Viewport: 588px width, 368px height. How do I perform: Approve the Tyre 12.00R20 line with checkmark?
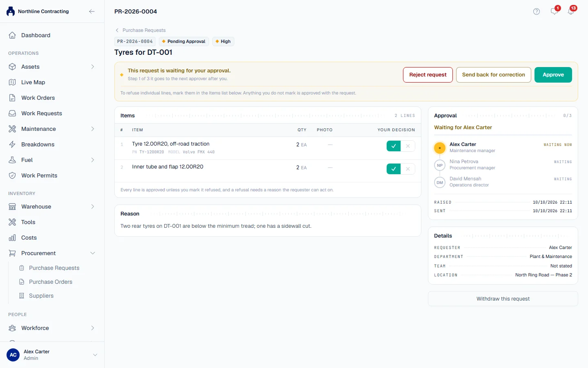(394, 146)
